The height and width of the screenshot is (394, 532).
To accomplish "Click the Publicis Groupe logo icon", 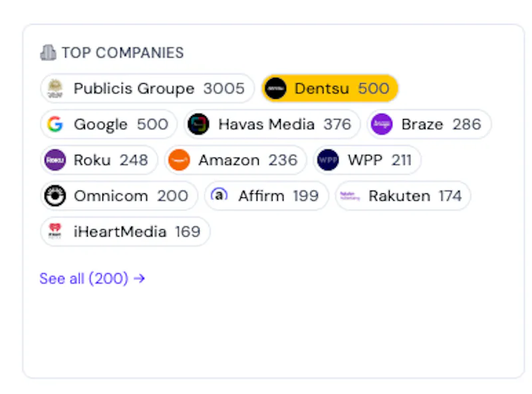I will click(x=55, y=88).
